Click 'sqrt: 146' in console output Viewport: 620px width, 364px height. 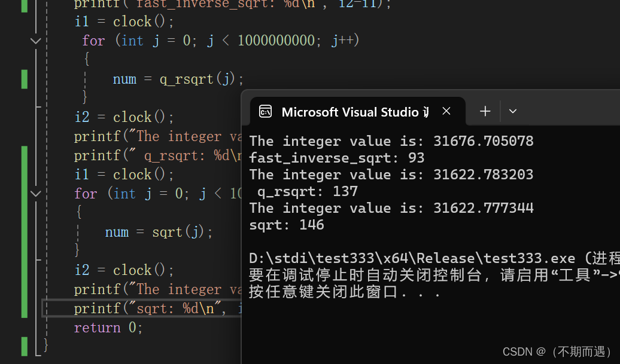point(287,225)
